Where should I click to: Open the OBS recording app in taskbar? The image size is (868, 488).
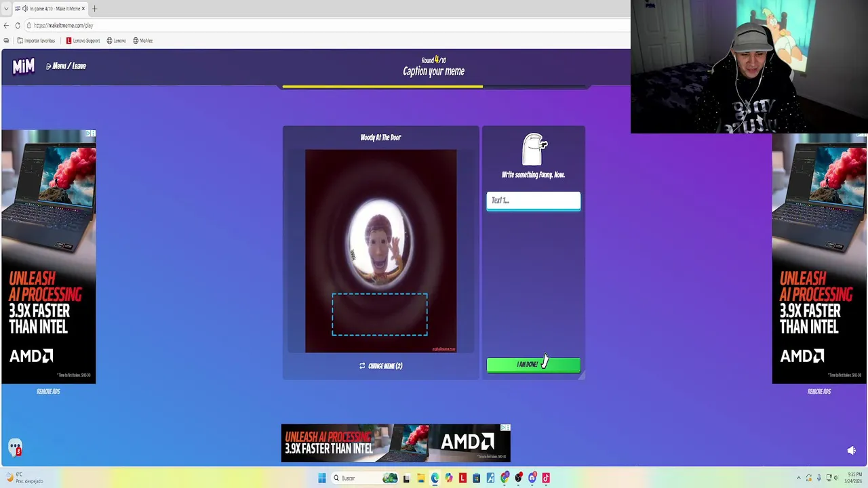tap(519, 478)
